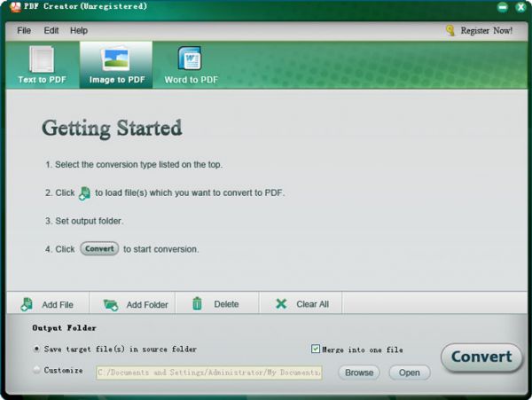Click the Add Folder button
The height and width of the screenshot is (400, 532).
[x=135, y=304]
